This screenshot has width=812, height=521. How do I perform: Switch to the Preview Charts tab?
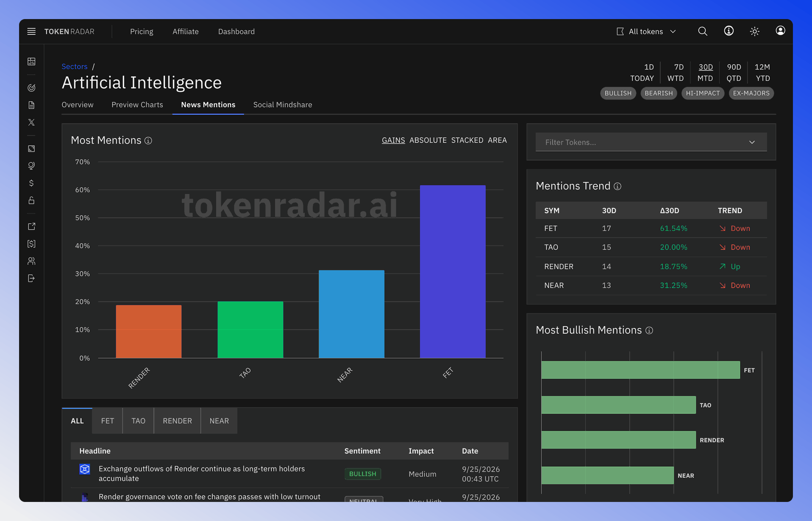(137, 105)
